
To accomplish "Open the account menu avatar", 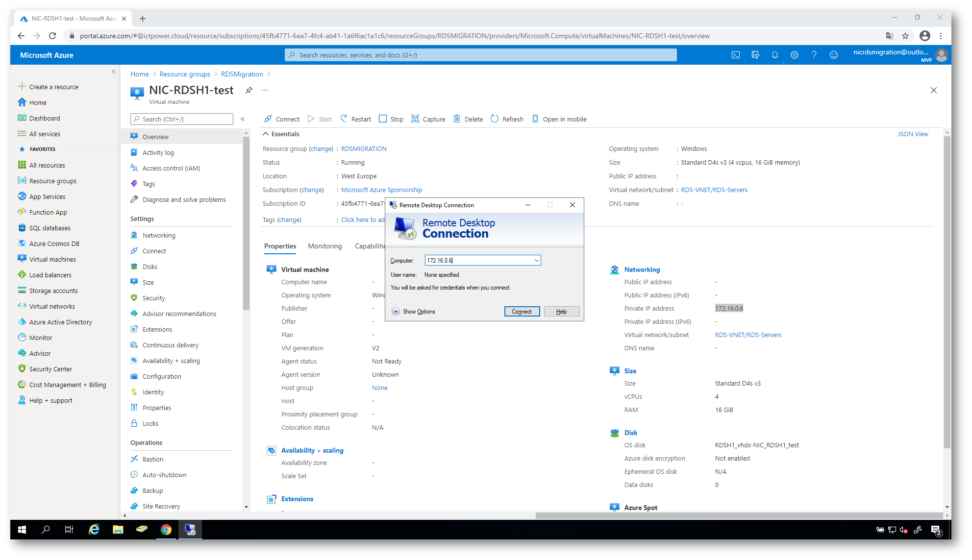I will click(x=941, y=55).
